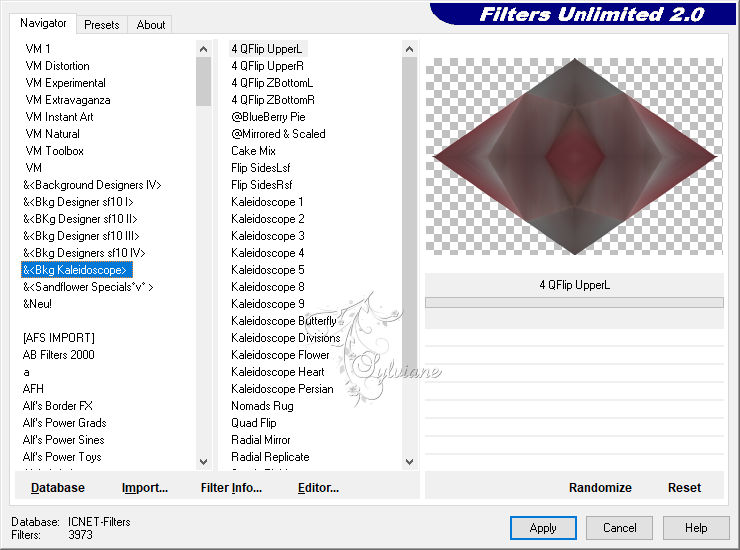
Task: Select &<Bkg Designer sf10 III>
Action: coord(81,236)
